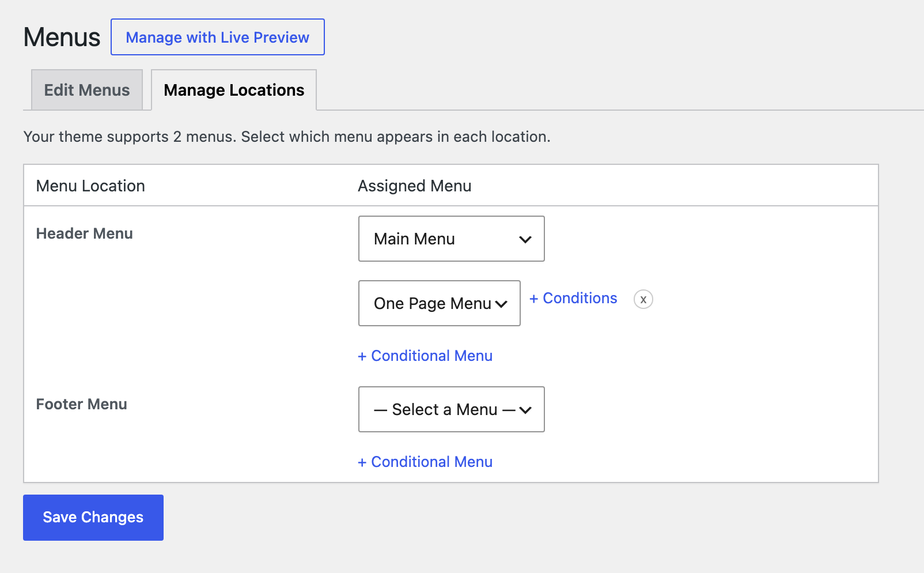Add a Conditional Menu under Footer Menu

425,462
